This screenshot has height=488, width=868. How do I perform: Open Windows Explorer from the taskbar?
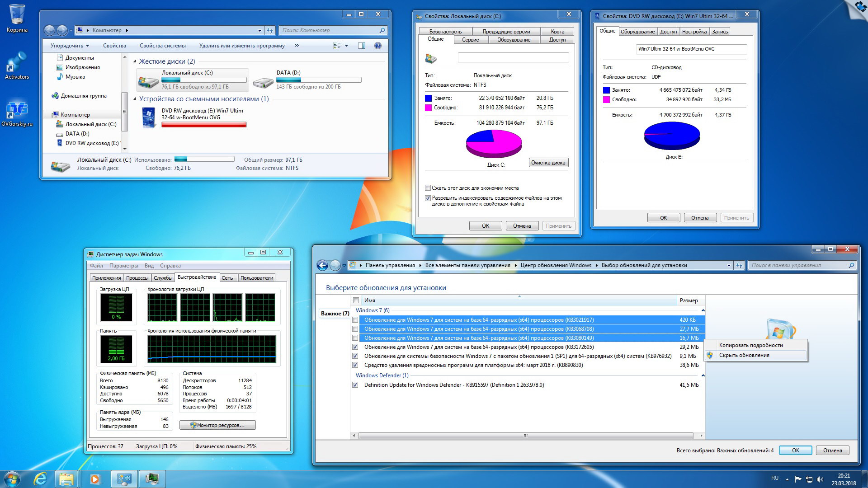tap(66, 479)
